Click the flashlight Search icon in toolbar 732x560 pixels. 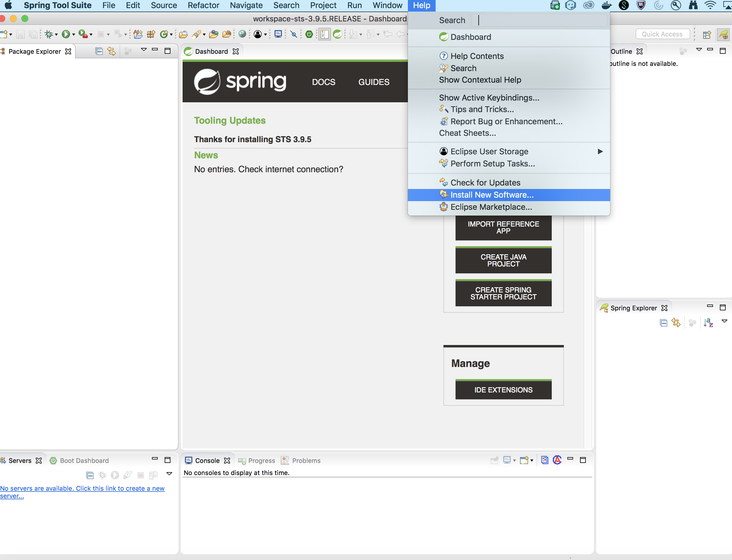pyautogui.click(x=196, y=34)
